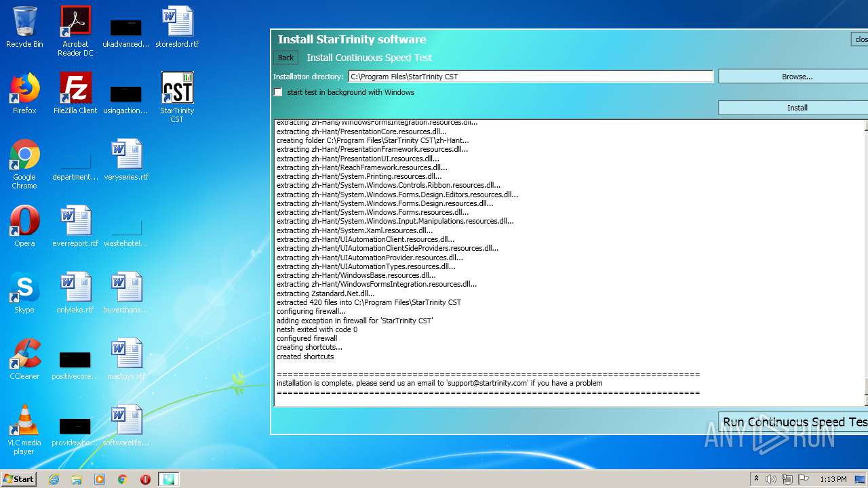The width and height of the screenshot is (868, 488).
Task: Select 'adding exception in firewall' log line
Action: (x=355, y=321)
